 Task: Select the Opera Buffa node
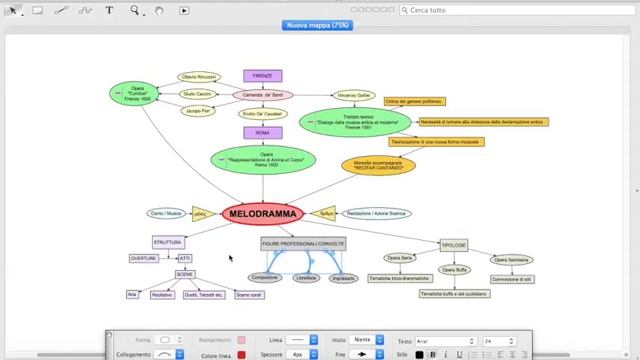pos(454,270)
